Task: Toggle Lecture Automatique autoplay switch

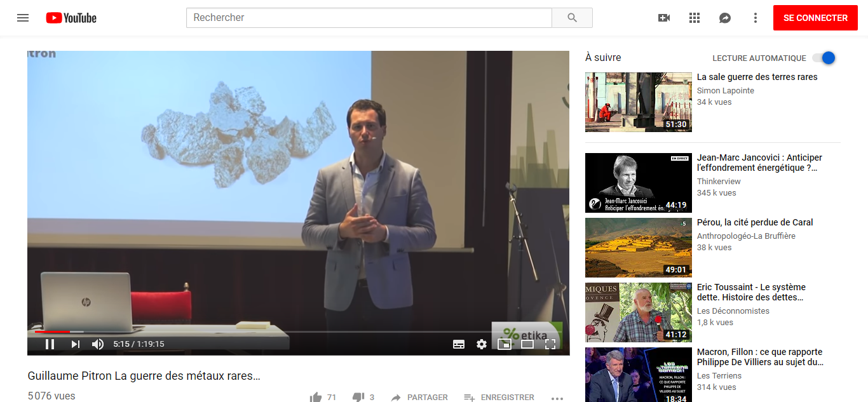Action: coord(824,58)
